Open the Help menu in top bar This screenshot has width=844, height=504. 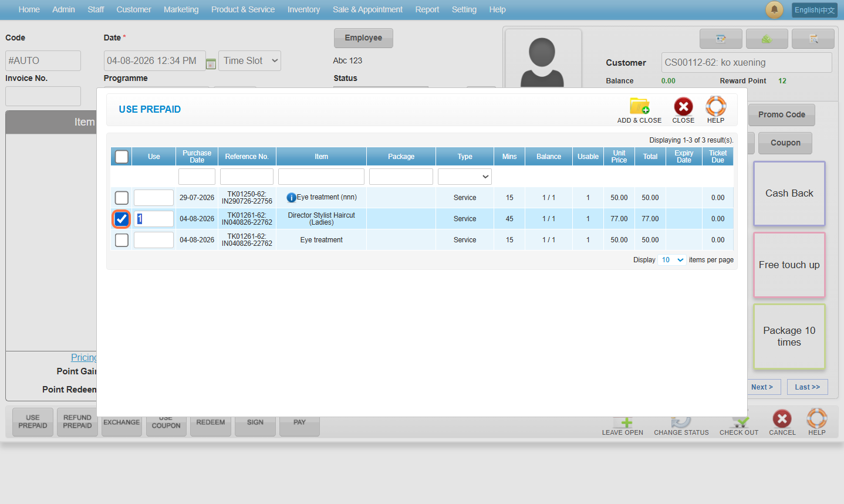point(497,9)
